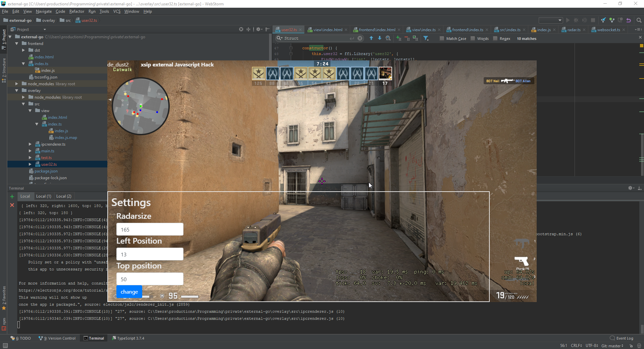The image size is (644, 349).
Task: Click the Stop square in the toolbar
Action: pyautogui.click(x=593, y=20)
